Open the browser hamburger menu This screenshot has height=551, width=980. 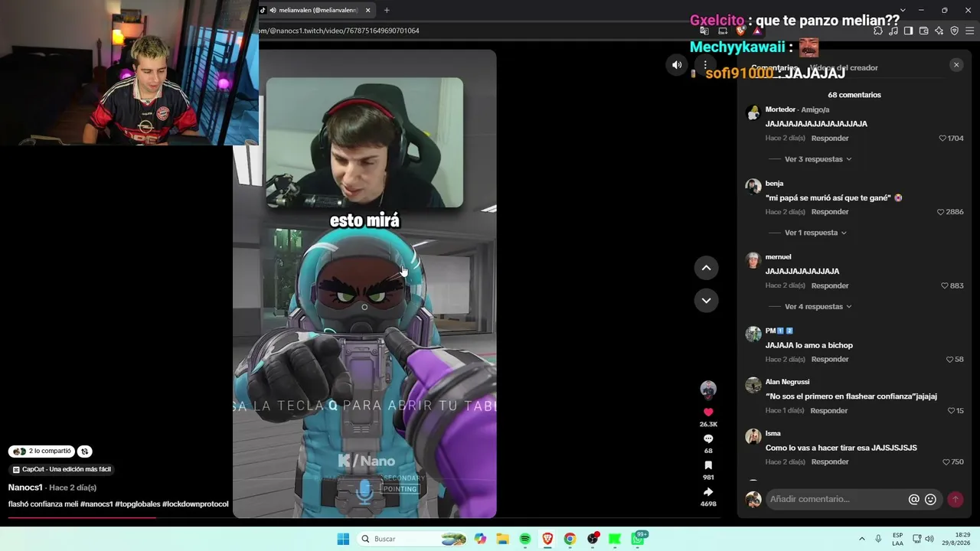pyautogui.click(x=970, y=31)
